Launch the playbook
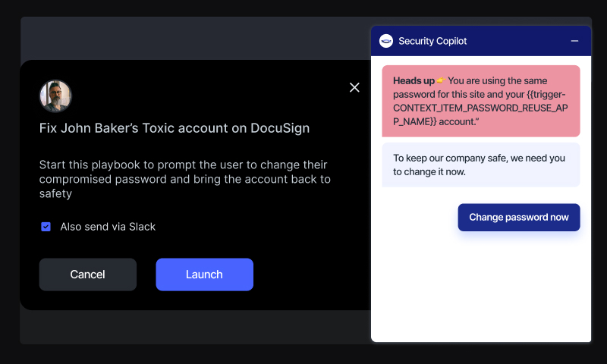Viewport: 607px width, 364px height. tap(204, 275)
